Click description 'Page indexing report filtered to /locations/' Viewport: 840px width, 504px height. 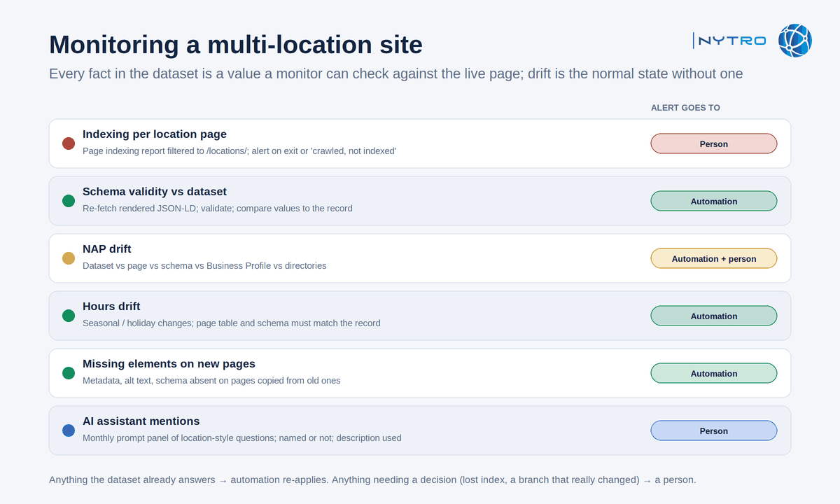239,150
